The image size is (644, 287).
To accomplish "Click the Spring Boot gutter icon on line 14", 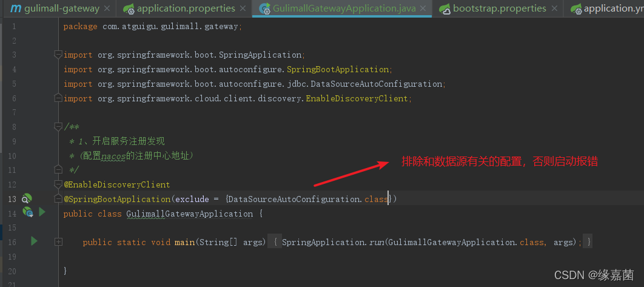I will pyautogui.click(x=27, y=212).
